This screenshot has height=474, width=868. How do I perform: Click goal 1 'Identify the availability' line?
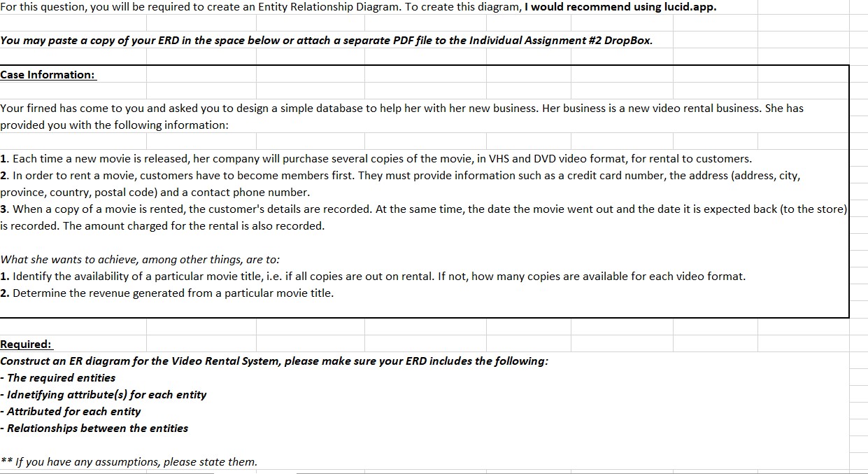coord(373,277)
